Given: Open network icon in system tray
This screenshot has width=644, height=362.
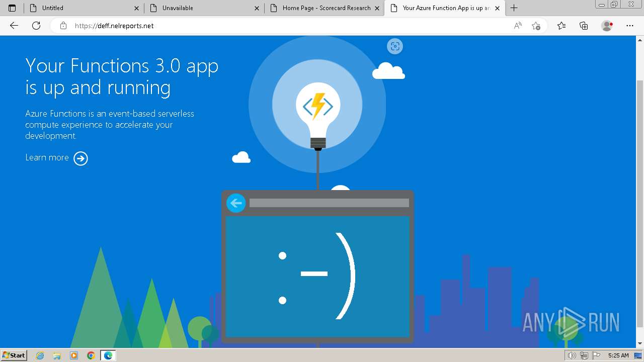Looking at the screenshot, I should point(584,355).
